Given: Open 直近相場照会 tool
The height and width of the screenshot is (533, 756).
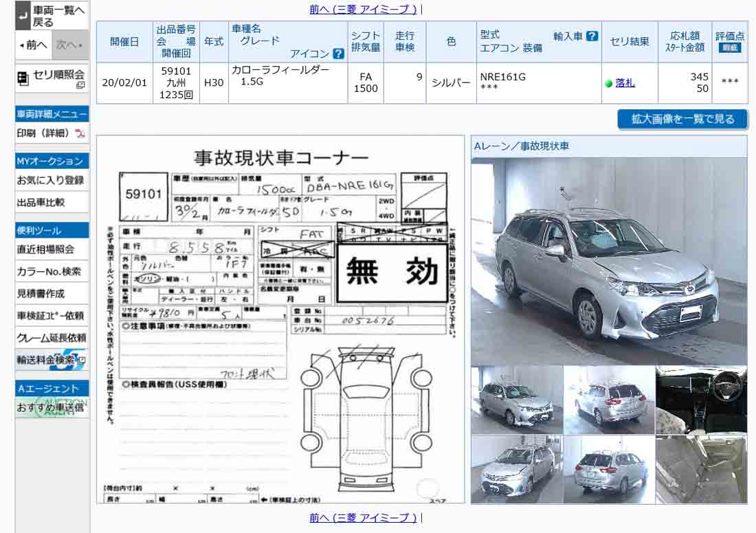Looking at the screenshot, I should pyautogui.click(x=52, y=249).
